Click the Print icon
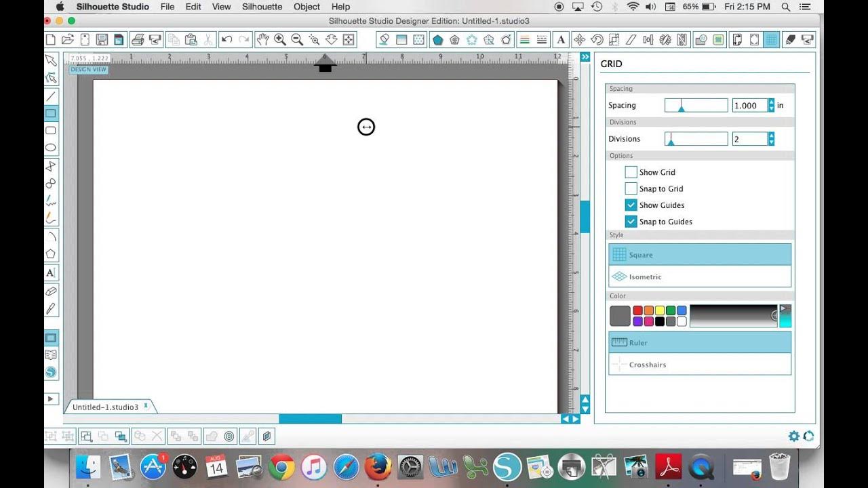The width and height of the screenshot is (868, 488). (x=138, y=40)
